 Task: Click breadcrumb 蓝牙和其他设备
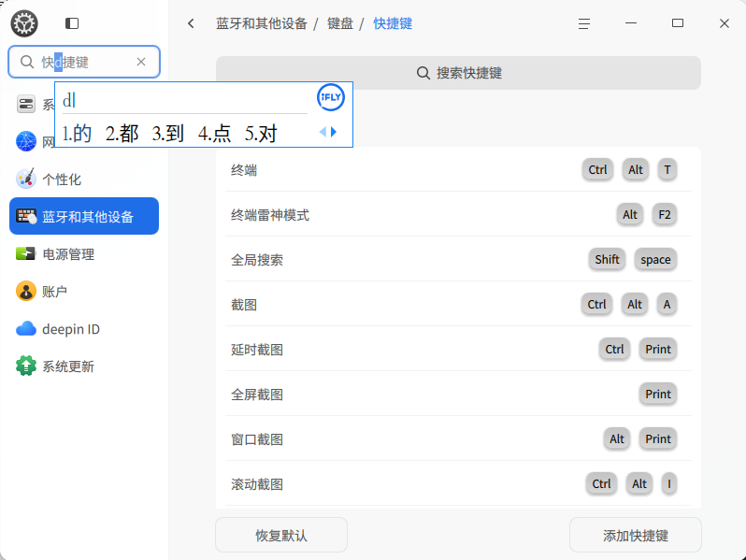click(262, 23)
